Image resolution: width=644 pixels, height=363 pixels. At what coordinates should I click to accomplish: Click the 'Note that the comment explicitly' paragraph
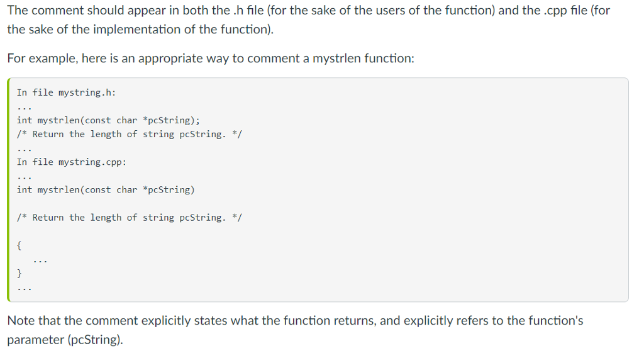pos(295,330)
